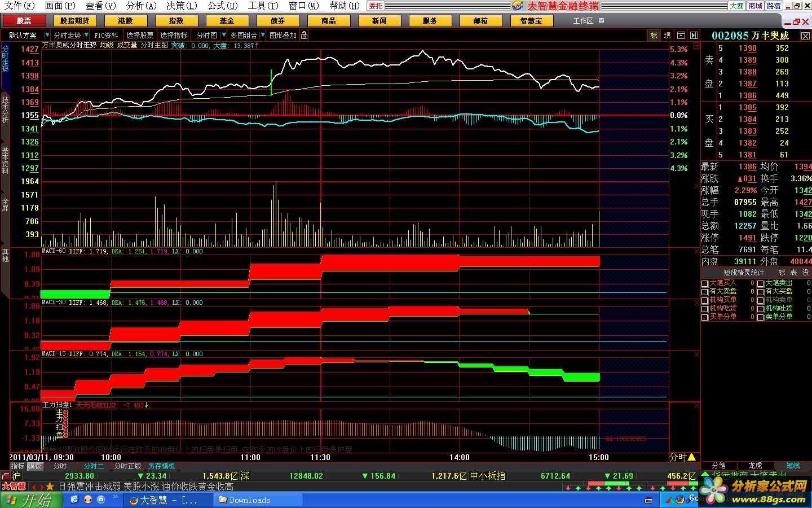Select the 另存模板 bottom tab
The width and height of the screenshot is (812, 508).
[162, 466]
